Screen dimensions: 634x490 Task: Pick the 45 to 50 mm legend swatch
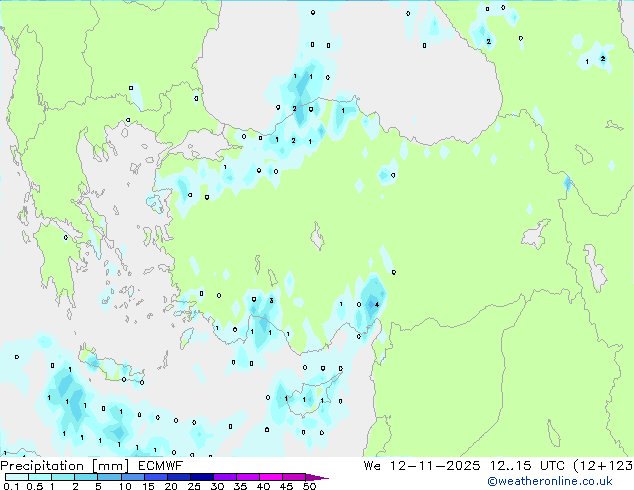pyautogui.click(x=294, y=477)
